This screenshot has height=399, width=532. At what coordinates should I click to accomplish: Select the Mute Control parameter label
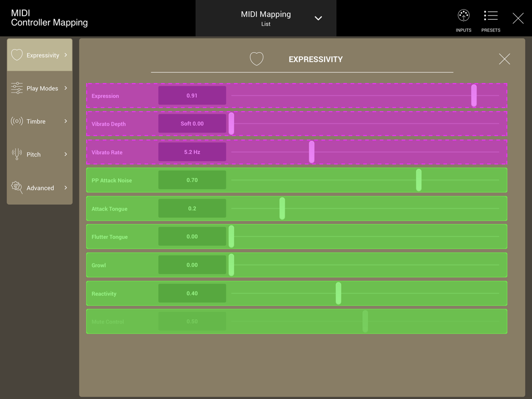click(x=107, y=322)
